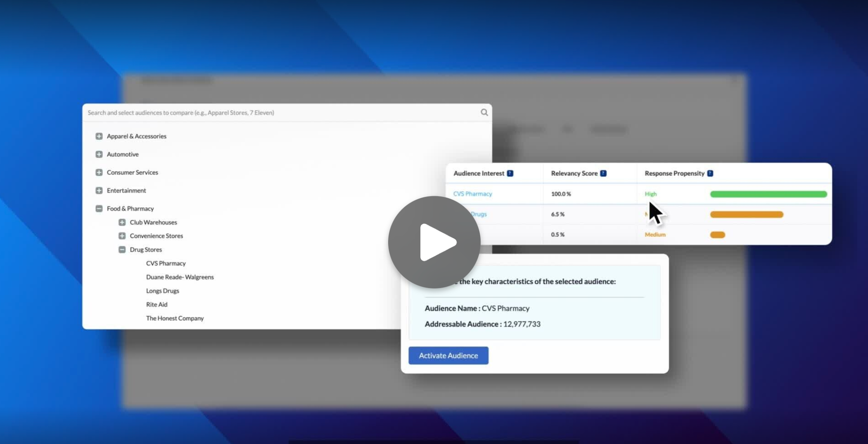Image resolution: width=868 pixels, height=444 pixels.
Task: Click the green High propensity bar
Action: click(x=768, y=194)
